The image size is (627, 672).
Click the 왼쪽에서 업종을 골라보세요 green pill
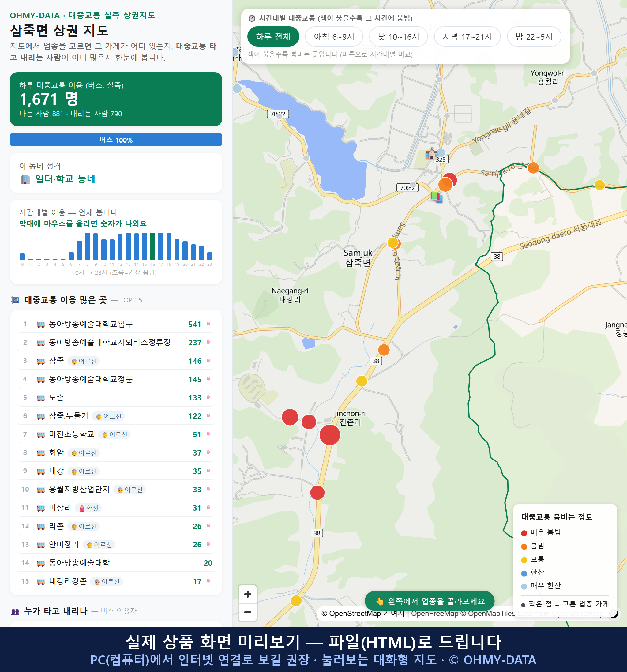(430, 601)
